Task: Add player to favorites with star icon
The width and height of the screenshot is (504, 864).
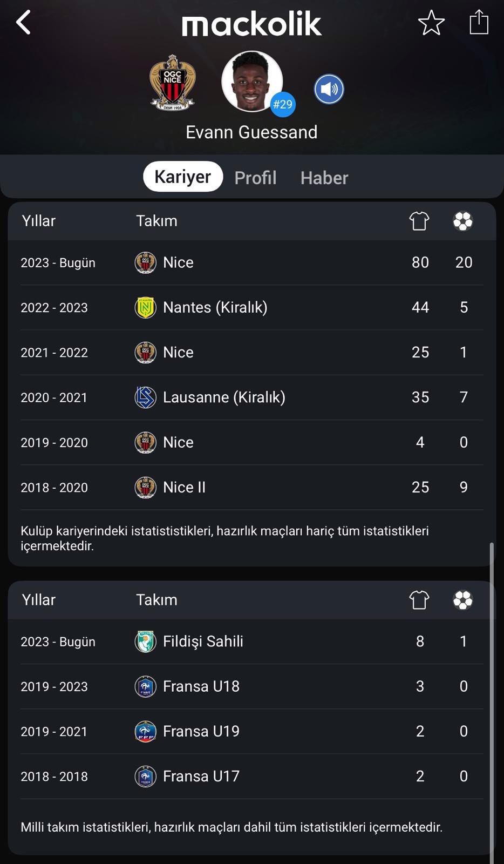Action: [431, 23]
